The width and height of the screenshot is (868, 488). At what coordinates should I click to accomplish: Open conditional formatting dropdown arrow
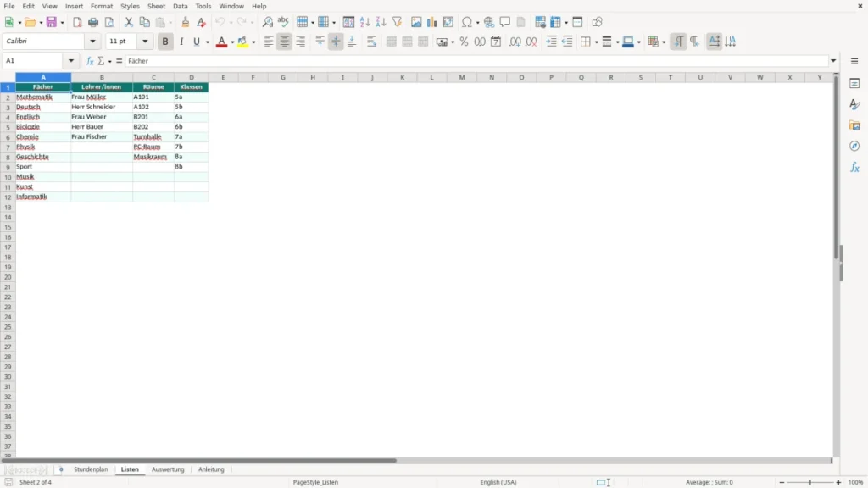pyautogui.click(x=664, y=42)
